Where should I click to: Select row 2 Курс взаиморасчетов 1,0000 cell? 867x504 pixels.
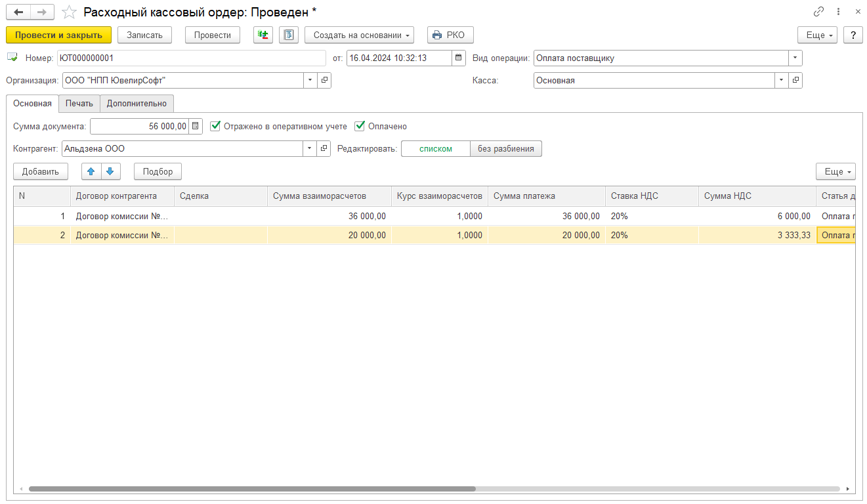coord(440,235)
